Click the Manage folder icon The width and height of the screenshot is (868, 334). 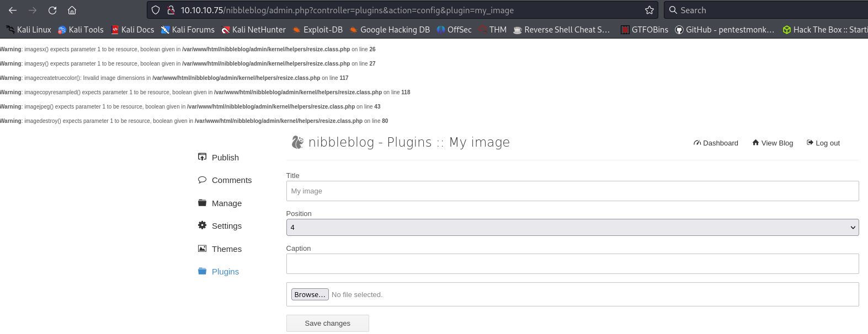pos(202,203)
